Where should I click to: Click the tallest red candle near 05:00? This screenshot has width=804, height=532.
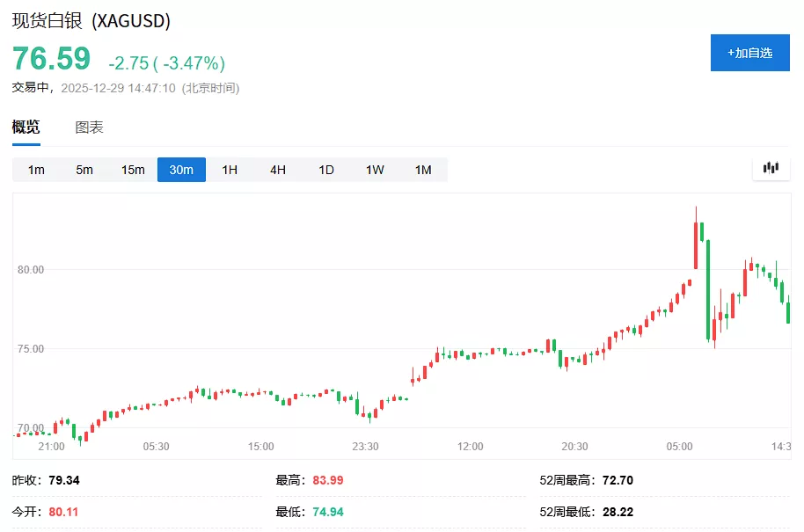tap(696, 244)
